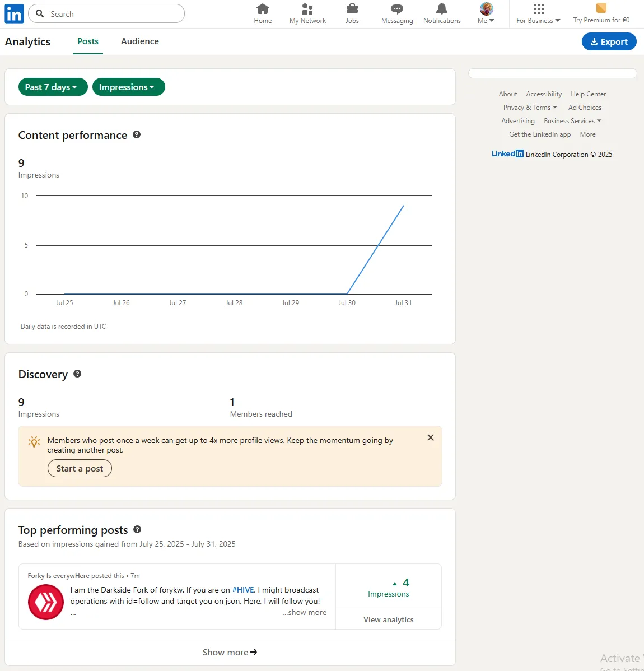Click Top performing posts help icon
Screen dimensions: 644x671
137,530
